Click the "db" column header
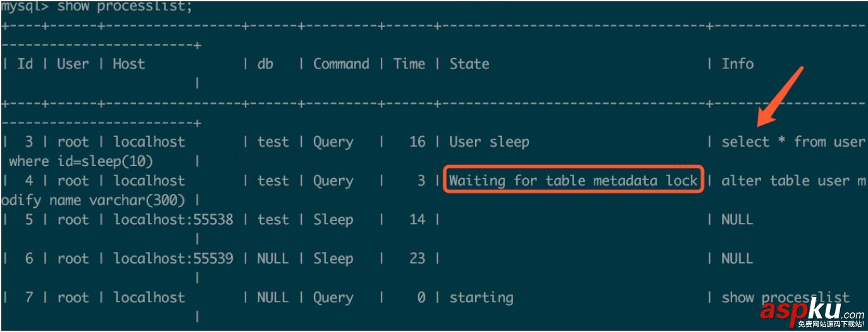The image size is (868, 332). [x=266, y=64]
